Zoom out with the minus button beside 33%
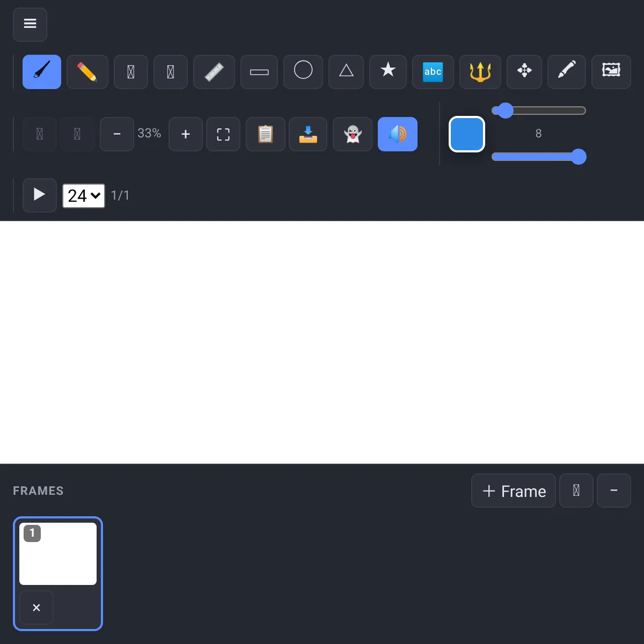 [x=117, y=134]
